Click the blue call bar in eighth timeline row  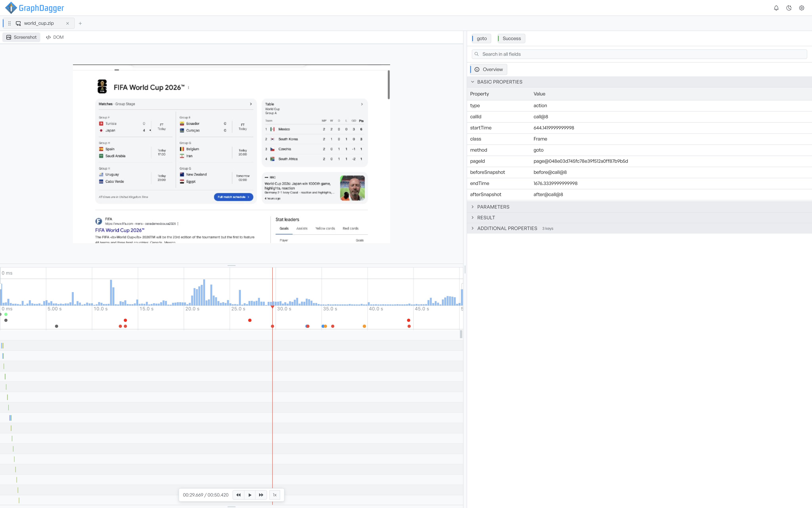click(x=10, y=418)
